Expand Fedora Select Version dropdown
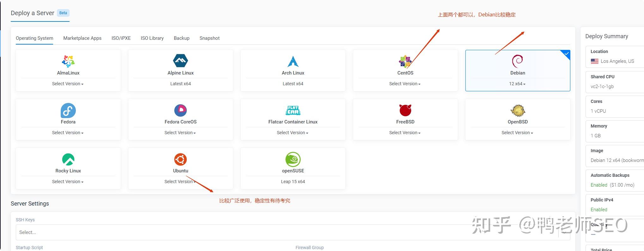The height and width of the screenshot is (251, 644). click(x=68, y=133)
